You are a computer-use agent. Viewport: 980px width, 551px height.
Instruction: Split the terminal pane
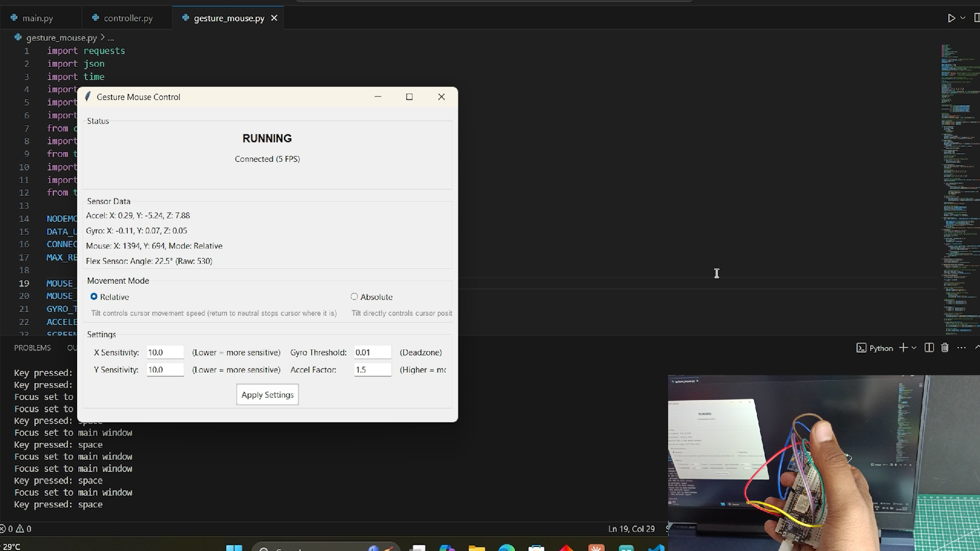coord(929,348)
